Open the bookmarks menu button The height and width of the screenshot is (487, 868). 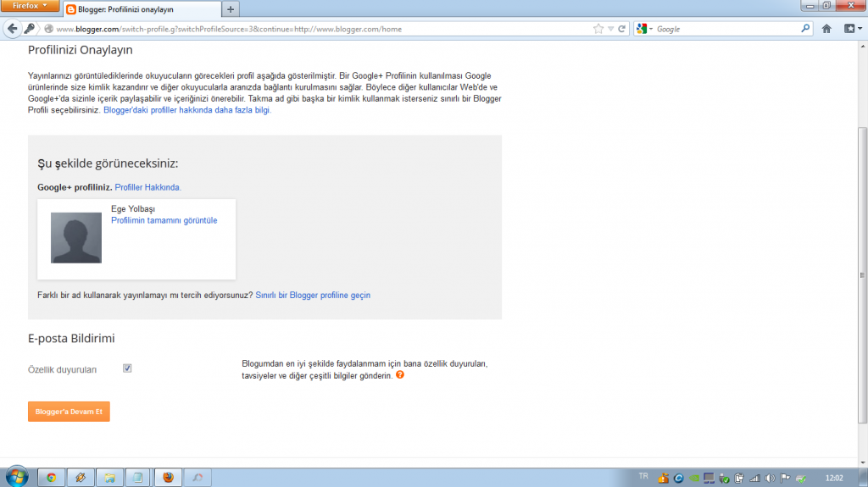point(849,29)
